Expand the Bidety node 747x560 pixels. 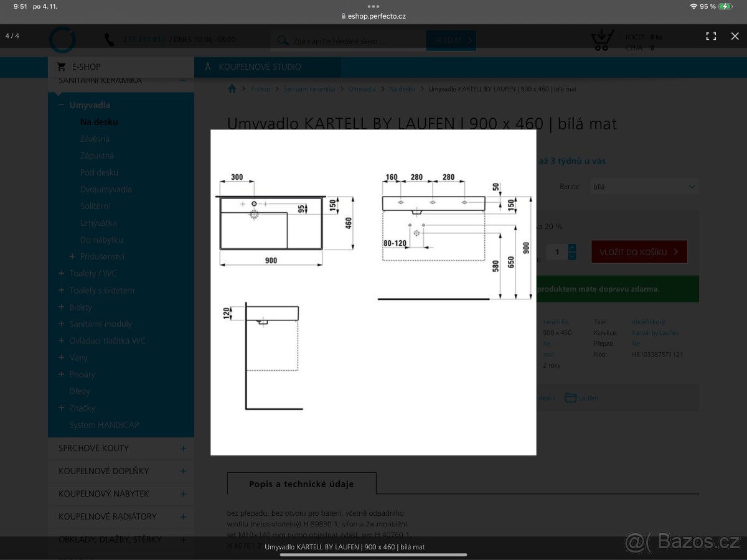[x=61, y=307]
